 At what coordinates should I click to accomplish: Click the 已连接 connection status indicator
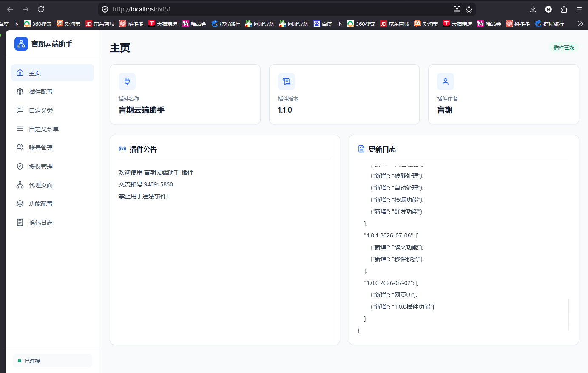tap(52, 361)
